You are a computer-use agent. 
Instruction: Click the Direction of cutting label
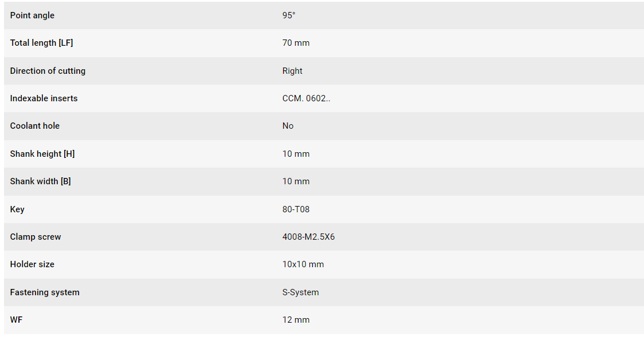tap(48, 71)
